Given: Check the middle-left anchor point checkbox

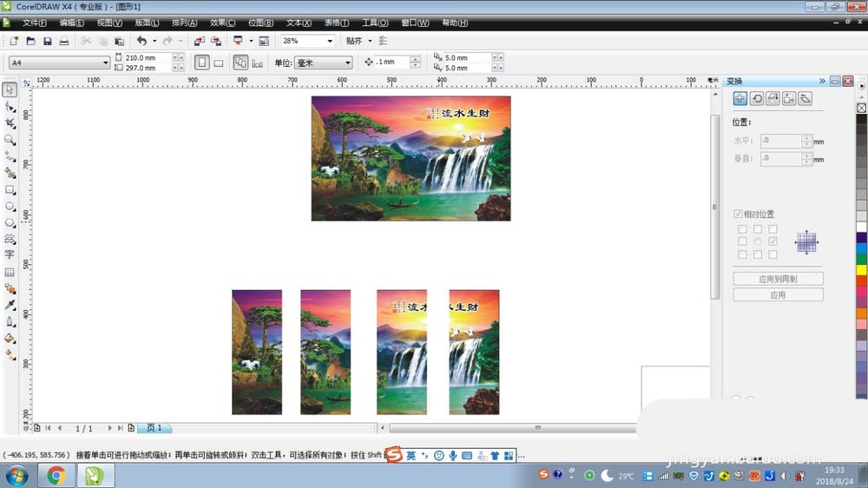Looking at the screenshot, I should [x=742, y=241].
